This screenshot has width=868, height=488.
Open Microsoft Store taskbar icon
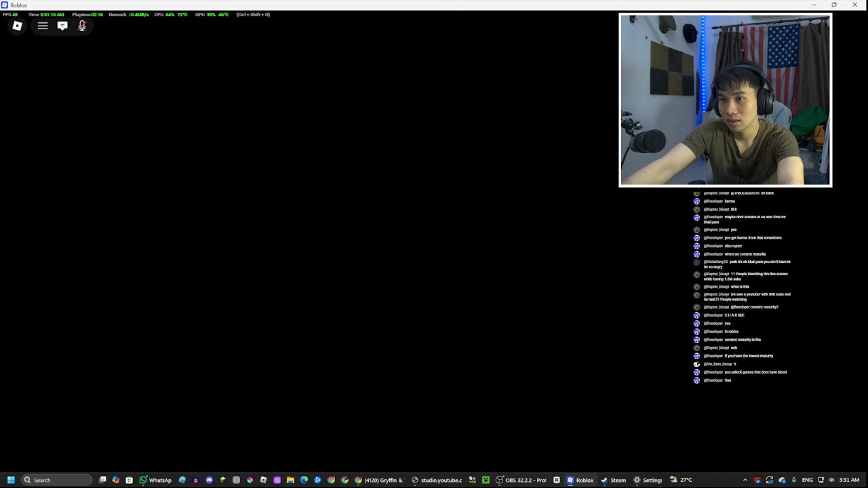click(x=129, y=480)
